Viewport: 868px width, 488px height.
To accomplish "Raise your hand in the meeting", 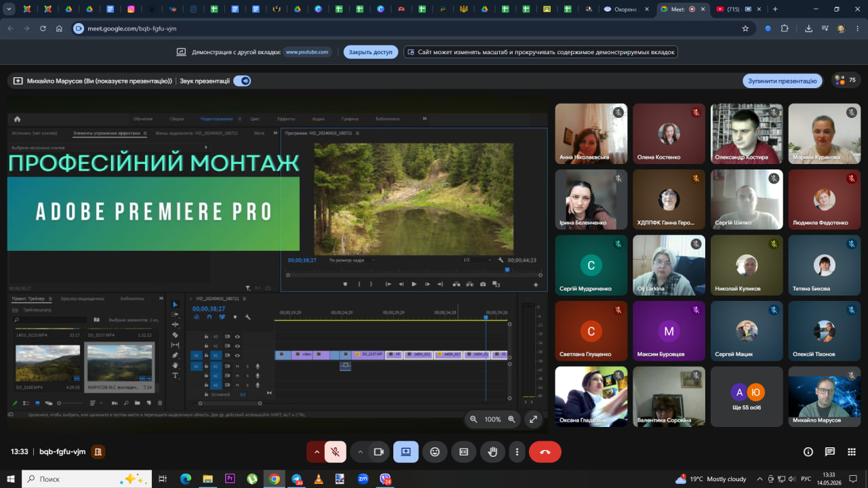I will [493, 451].
